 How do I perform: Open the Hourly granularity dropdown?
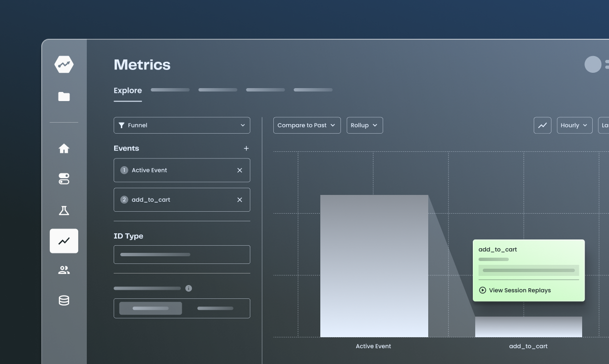tap(574, 125)
